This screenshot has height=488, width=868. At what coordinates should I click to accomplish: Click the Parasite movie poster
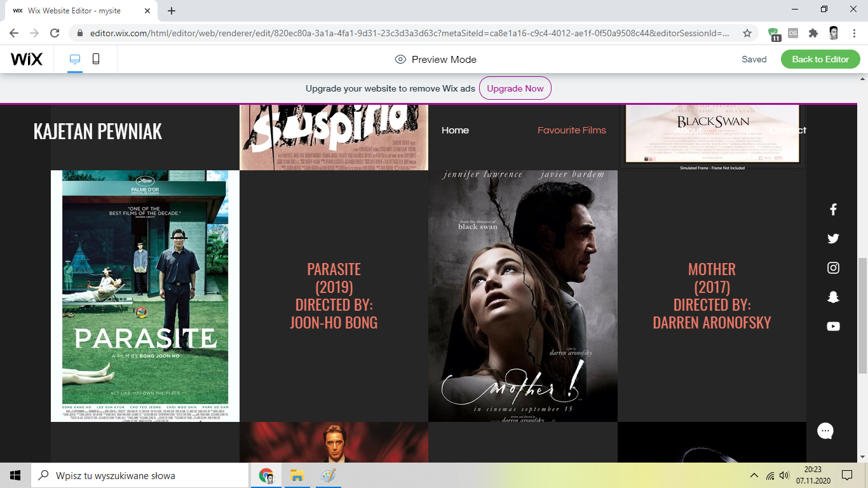(145, 295)
